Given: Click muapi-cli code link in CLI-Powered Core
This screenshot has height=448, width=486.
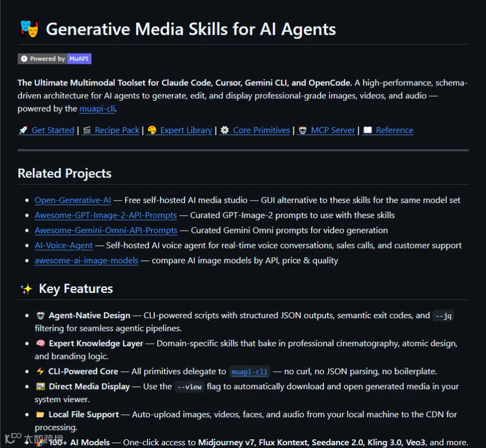Looking at the screenshot, I should pos(249,372).
